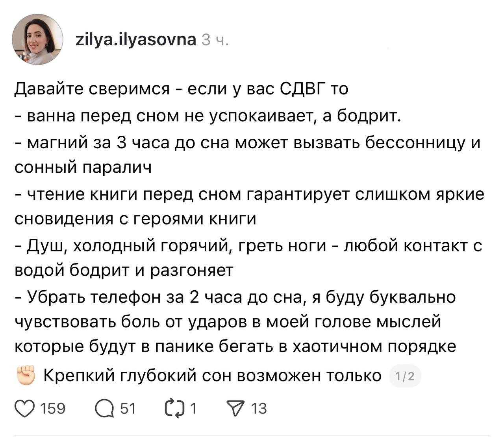Like the post with the heart icon
The height and width of the screenshot is (437, 504).
point(24,409)
